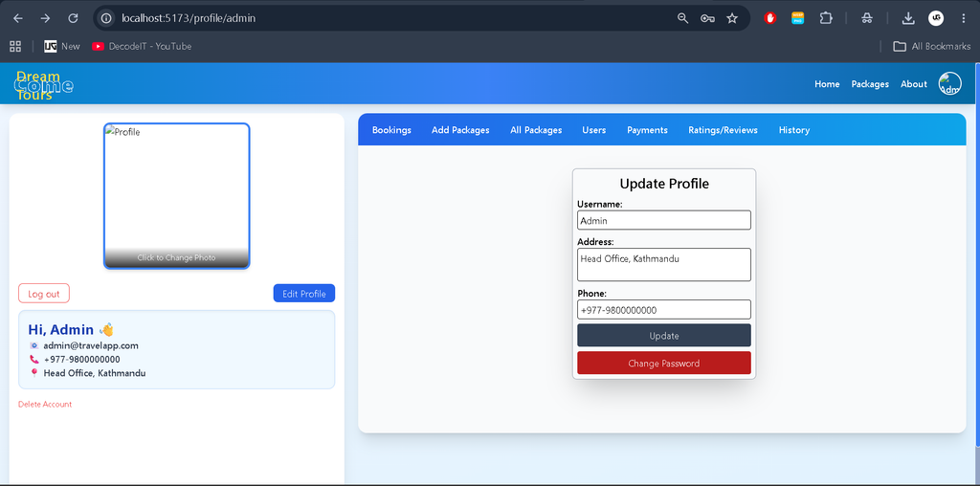This screenshot has width=980, height=486.
Task: Go to Home in navbar
Action: click(x=827, y=83)
